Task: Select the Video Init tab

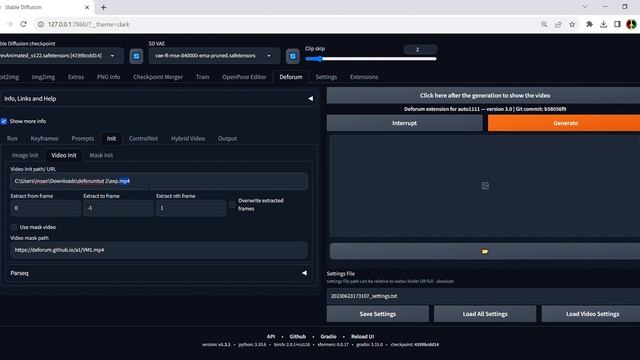Action: (x=64, y=155)
